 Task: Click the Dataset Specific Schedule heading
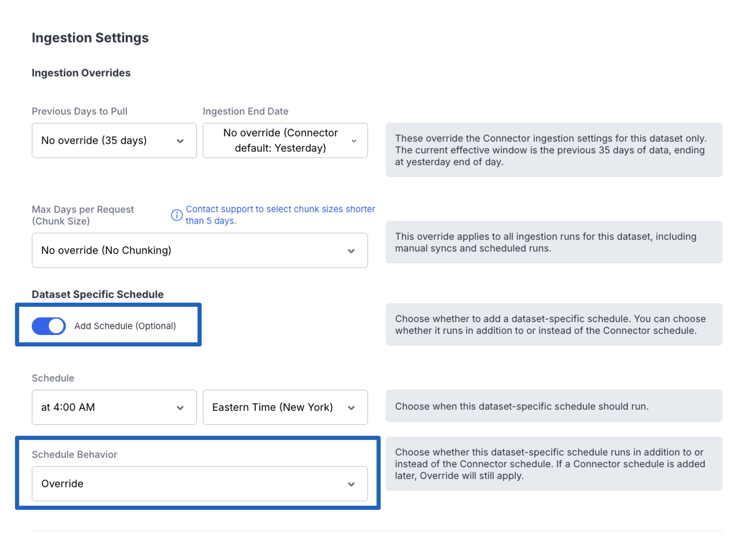click(x=98, y=294)
